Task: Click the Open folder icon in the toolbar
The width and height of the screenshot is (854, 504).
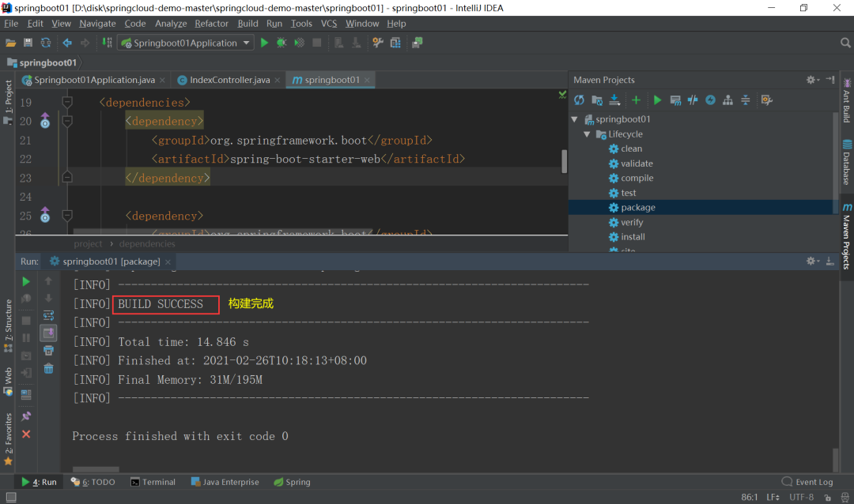Action: coord(10,43)
